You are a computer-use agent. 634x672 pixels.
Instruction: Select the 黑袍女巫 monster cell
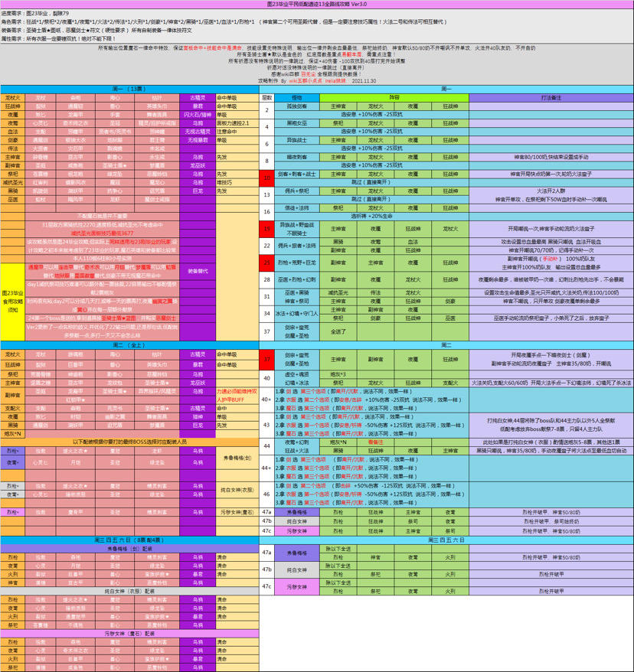296,123
